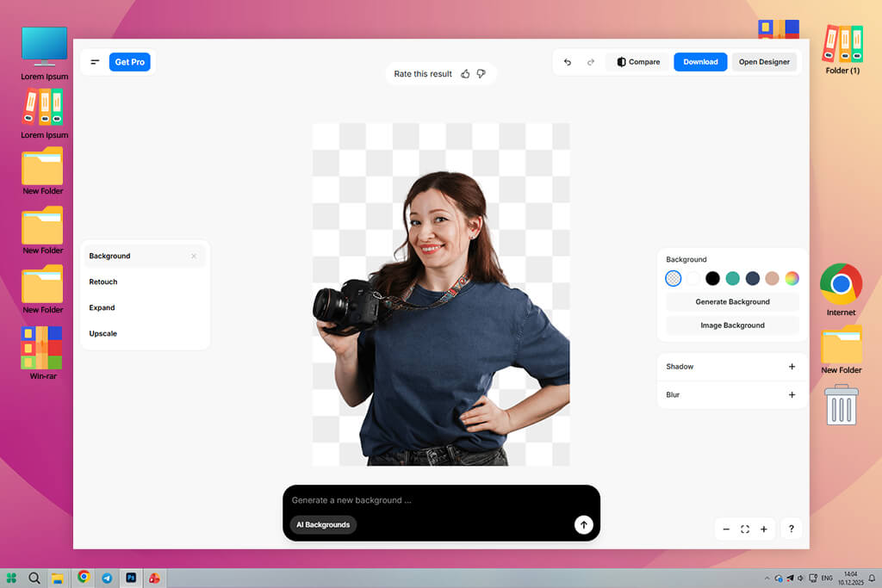882x588 pixels.
Task: Open the volume icon in tray
Action: point(801,578)
